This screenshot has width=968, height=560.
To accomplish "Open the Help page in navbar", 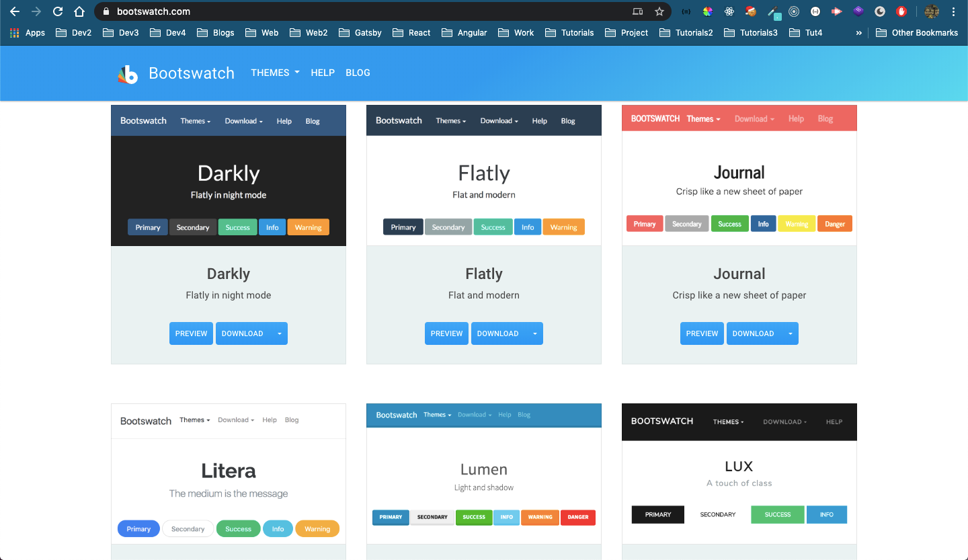I will pyautogui.click(x=323, y=73).
